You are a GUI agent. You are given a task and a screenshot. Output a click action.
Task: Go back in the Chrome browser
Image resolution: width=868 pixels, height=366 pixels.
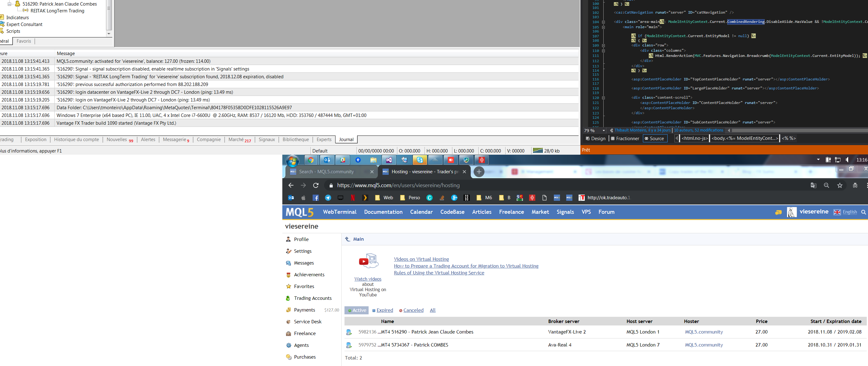point(291,185)
